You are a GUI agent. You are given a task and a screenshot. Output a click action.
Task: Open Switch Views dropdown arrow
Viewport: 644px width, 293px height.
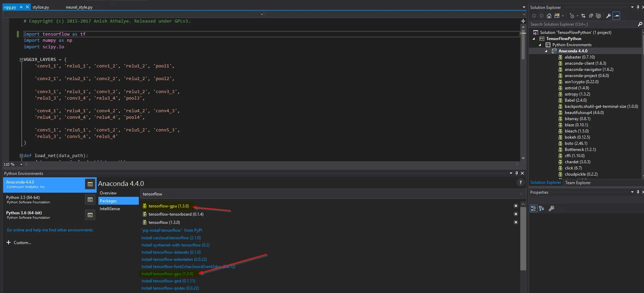[x=562, y=16]
